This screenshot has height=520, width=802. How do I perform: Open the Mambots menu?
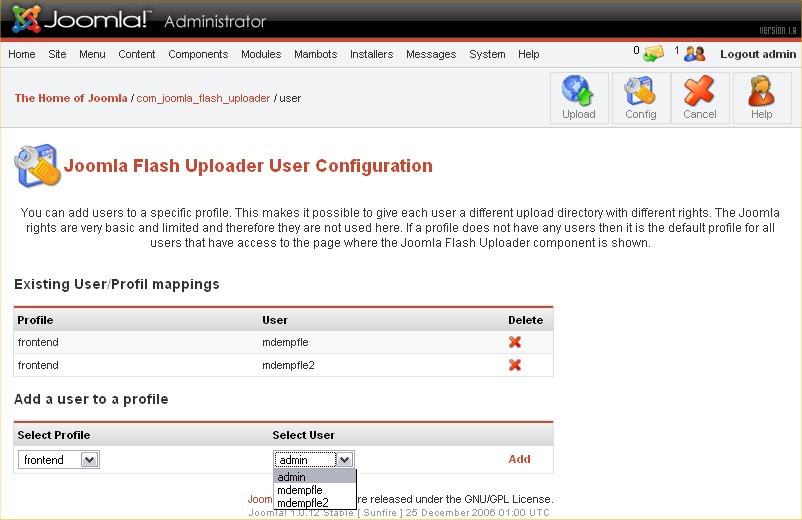316,54
